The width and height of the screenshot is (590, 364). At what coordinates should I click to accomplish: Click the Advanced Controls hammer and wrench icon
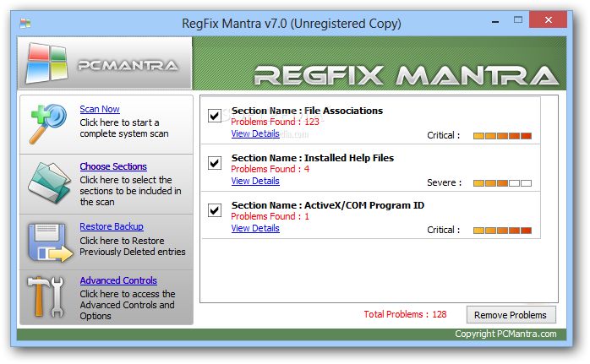click(x=46, y=297)
